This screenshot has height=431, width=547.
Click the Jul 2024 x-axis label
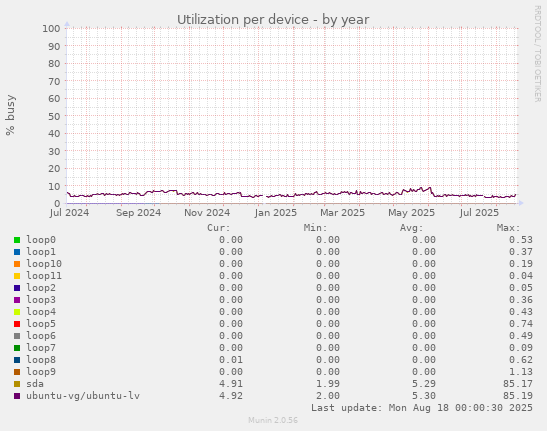point(69,213)
